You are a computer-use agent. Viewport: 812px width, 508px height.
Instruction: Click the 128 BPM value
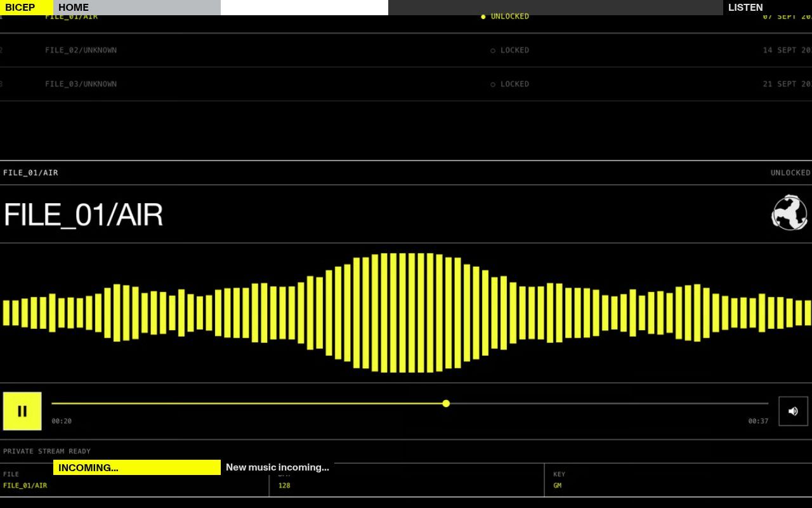pos(284,486)
